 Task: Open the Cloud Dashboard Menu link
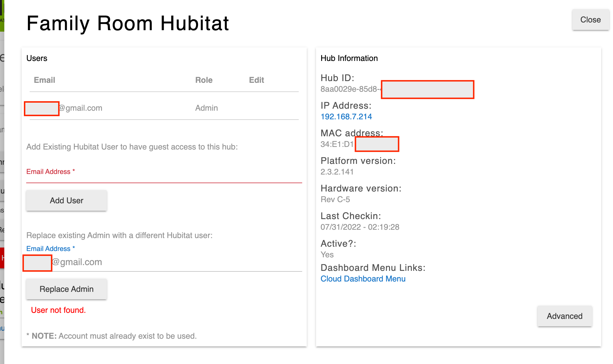pyautogui.click(x=363, y=279)
